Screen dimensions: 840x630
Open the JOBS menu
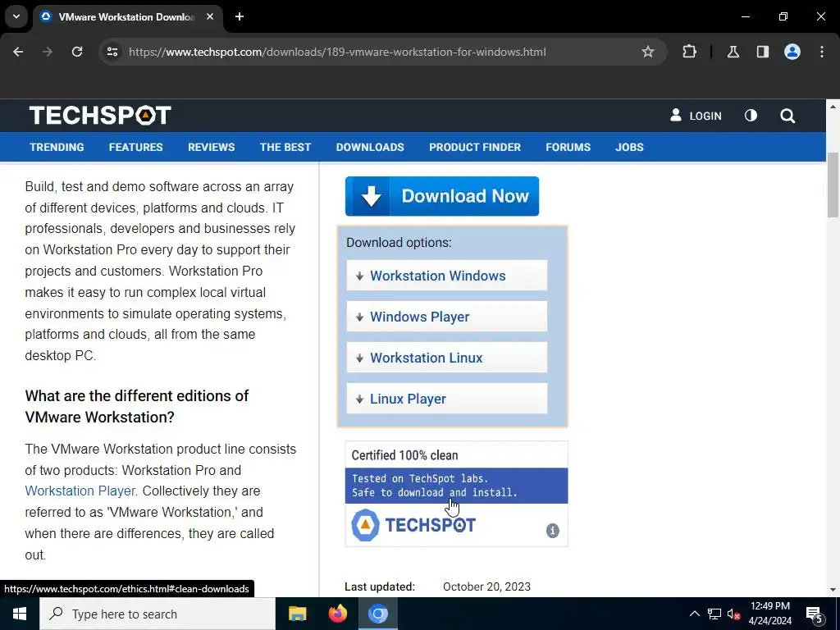(629, 148)
